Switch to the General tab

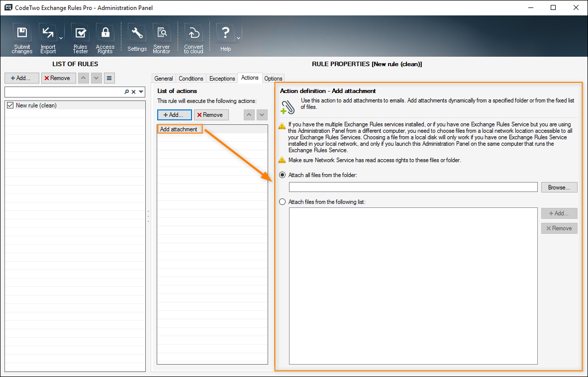click(x=164, y=78)
